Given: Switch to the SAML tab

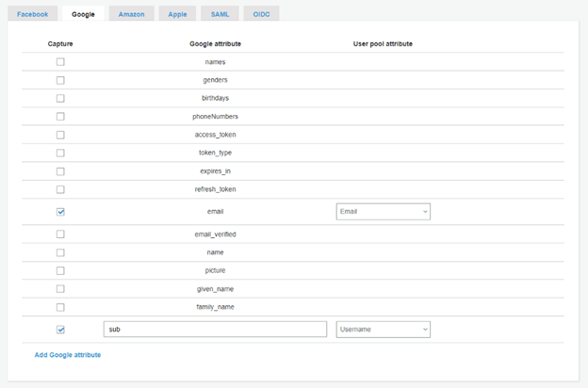Looking at the screenshot, I should [220, 14].
